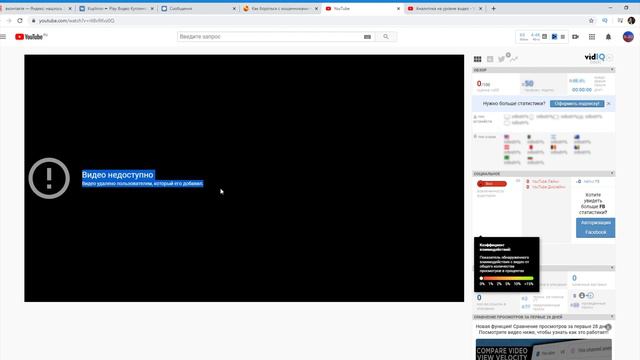Image resolution: width=640 pixels, height=360 pixels.
Task: Click the vidIQ logo
Action: point(595,57)
